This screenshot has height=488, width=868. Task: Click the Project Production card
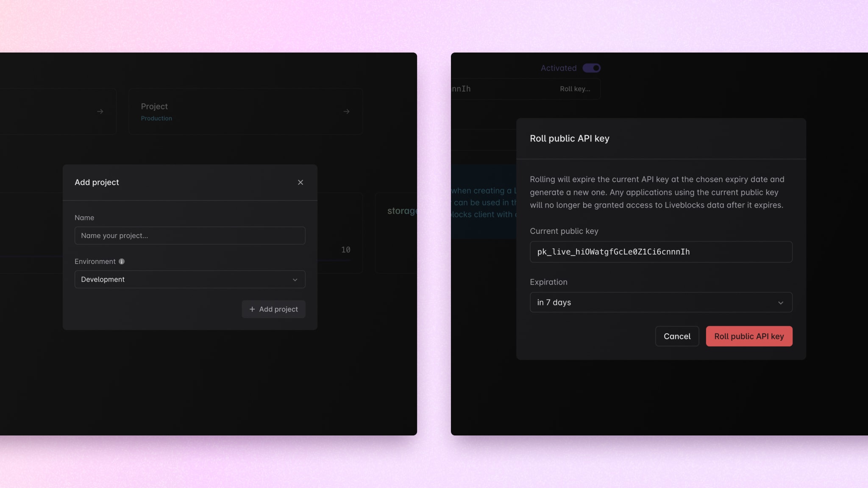click(246, 111)
